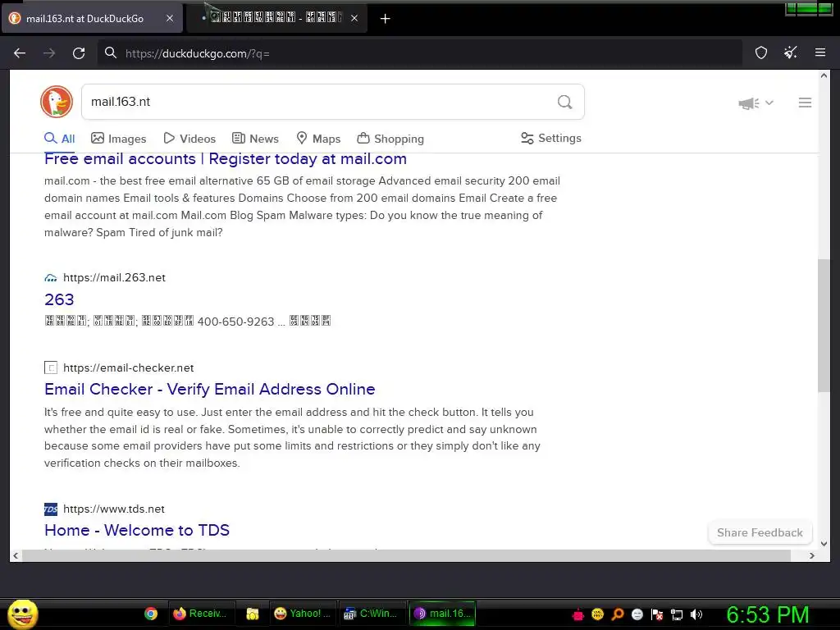This screenshot has height=630, width=840.
Task: Click the 6:53 PM clock
Action: point(768,614)
